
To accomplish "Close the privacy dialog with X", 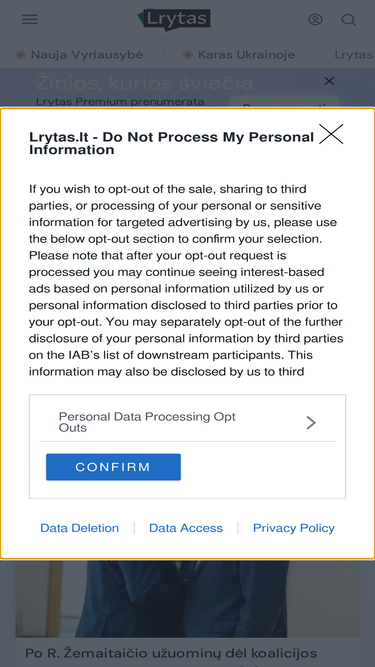I will tap(331, 134).
